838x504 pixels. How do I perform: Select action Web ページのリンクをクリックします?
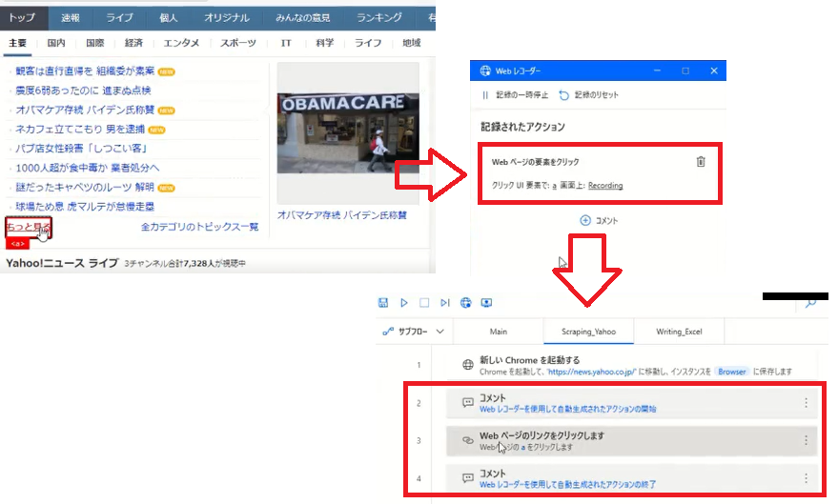tap(632, 440)
